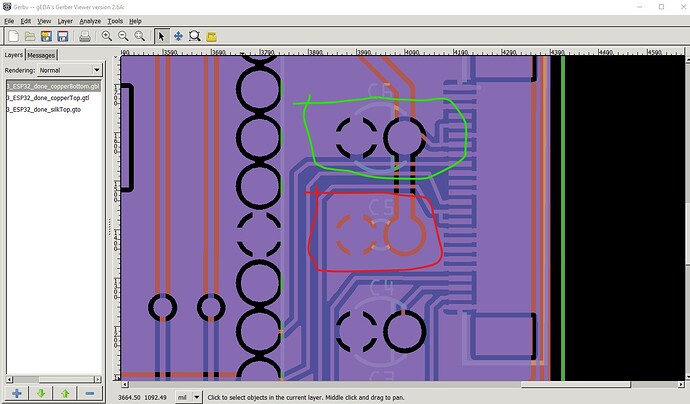This screenshot has height=404, width=690.
Task: Open the Layer menu
Action: point(65,21)
